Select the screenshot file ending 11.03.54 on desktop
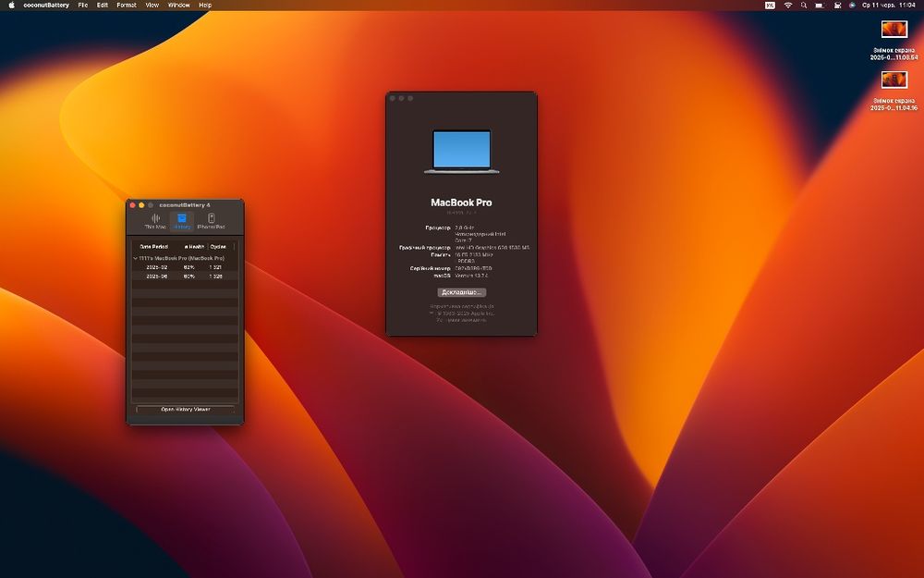 pos(894,40)
